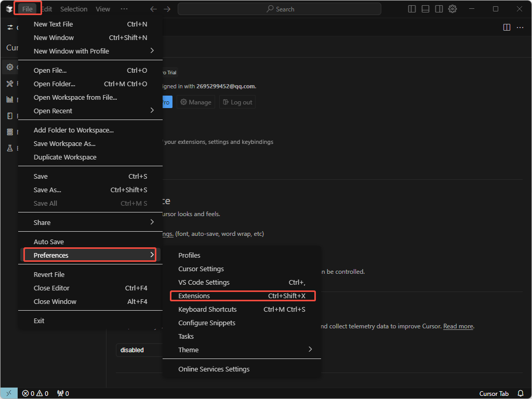Choose Open Workspace from File...
Screen dimensions: 532x399
(x=90, y=97)
